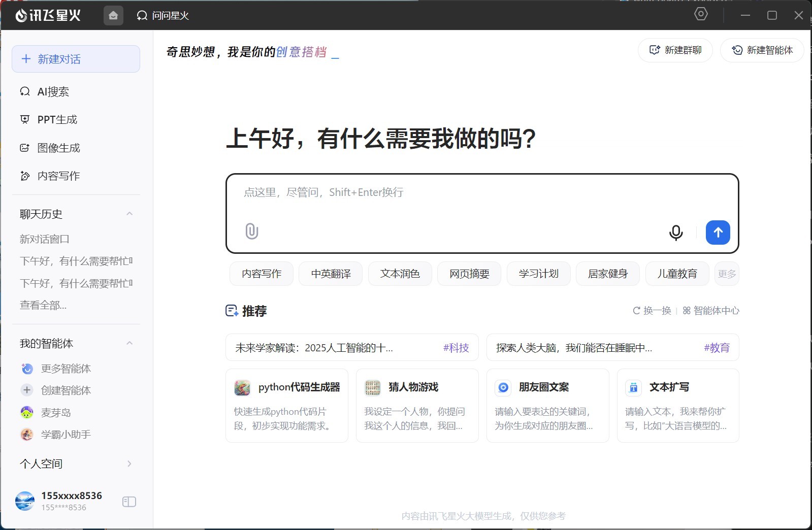812x530 pixels.
Task: Collapse the 我的智能体 section
Action: tap(129, 343)
